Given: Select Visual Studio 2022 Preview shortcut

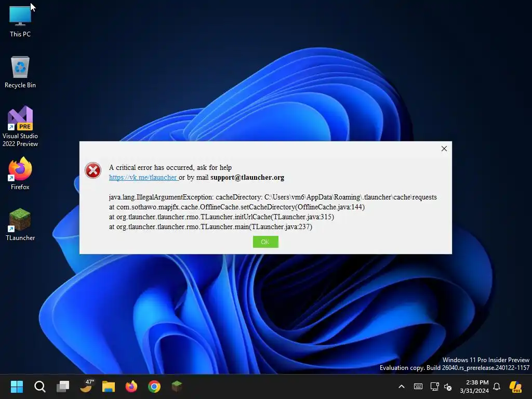Looking at the screenshot, I should (20, 126).
